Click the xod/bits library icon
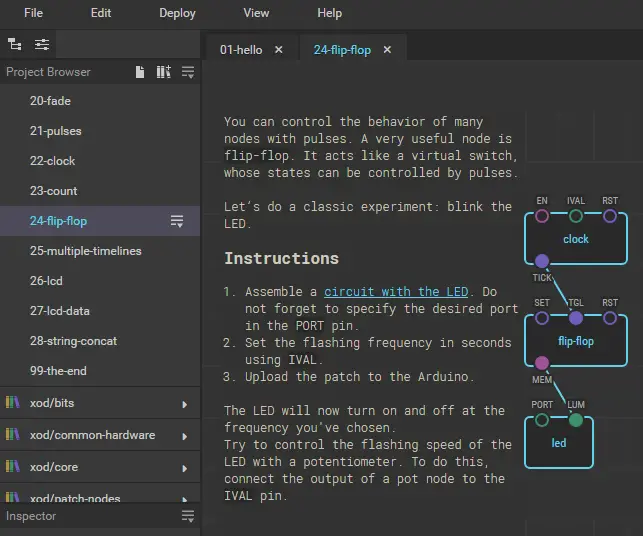The height and width of the screenshot is (536, 643). pyautogui.click(x=12, y=402)
